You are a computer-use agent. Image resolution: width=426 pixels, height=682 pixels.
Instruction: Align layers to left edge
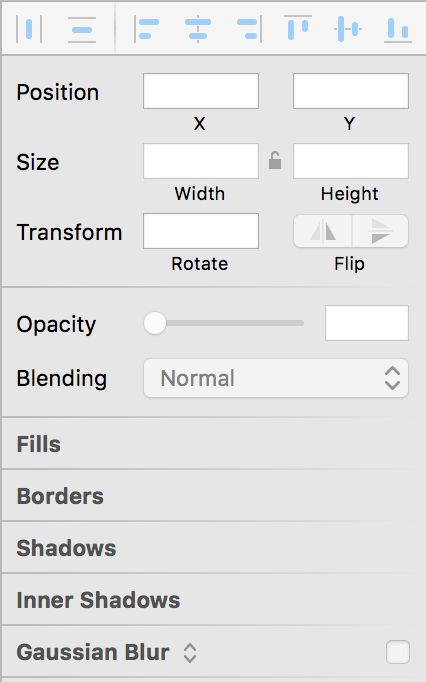pos(146,29)
